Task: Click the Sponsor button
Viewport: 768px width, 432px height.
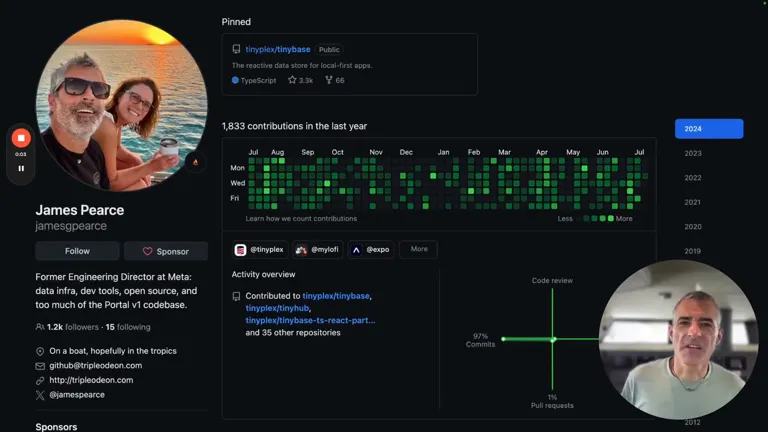Action: point(166,251)
